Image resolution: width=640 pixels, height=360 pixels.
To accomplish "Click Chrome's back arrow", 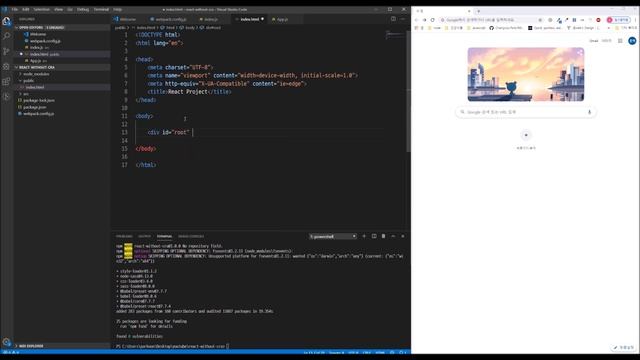I will click(416, 20).
